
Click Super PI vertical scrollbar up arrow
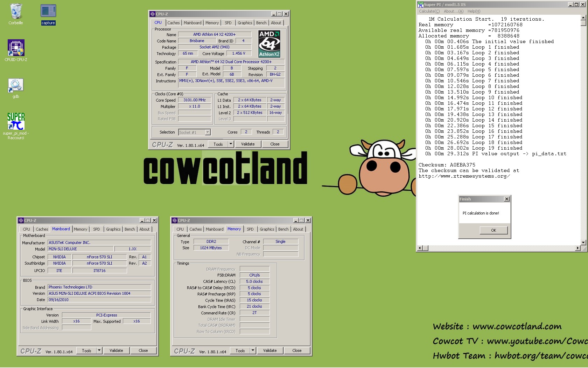(583, 18)
